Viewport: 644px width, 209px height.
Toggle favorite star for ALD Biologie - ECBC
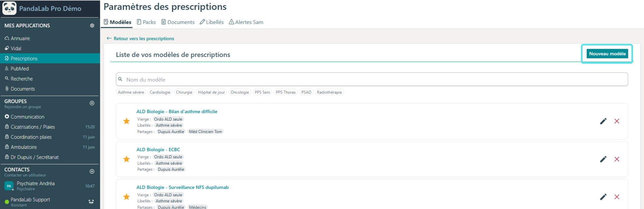coord(126,159)
